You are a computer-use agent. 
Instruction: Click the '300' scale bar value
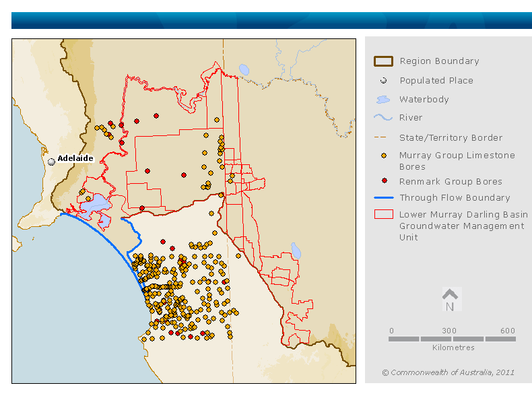coord(449,331)
